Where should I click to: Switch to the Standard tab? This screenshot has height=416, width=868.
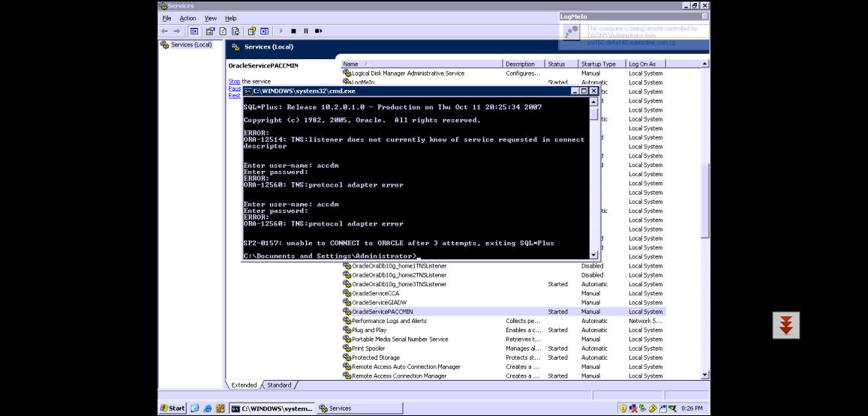point(279,385)
